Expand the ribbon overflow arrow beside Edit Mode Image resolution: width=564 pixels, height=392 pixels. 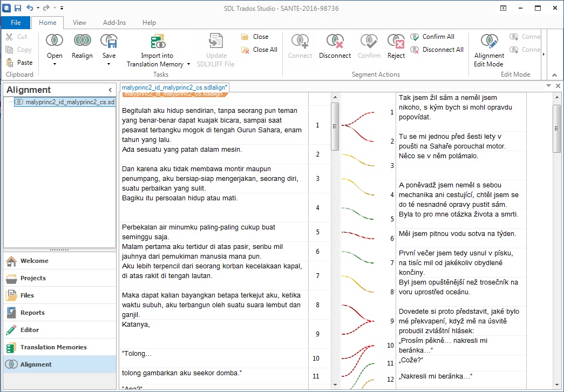pyautogui.click(x=543, y=55)
